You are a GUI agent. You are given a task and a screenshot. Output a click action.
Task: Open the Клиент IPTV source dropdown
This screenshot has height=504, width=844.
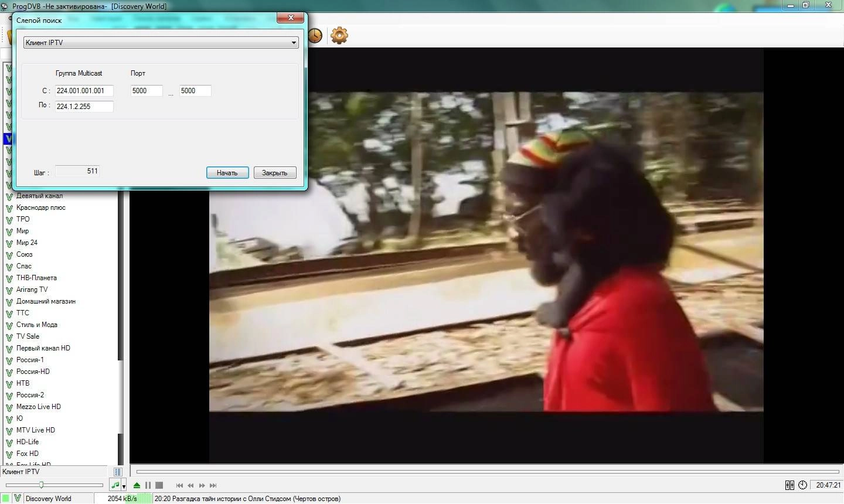161,43
